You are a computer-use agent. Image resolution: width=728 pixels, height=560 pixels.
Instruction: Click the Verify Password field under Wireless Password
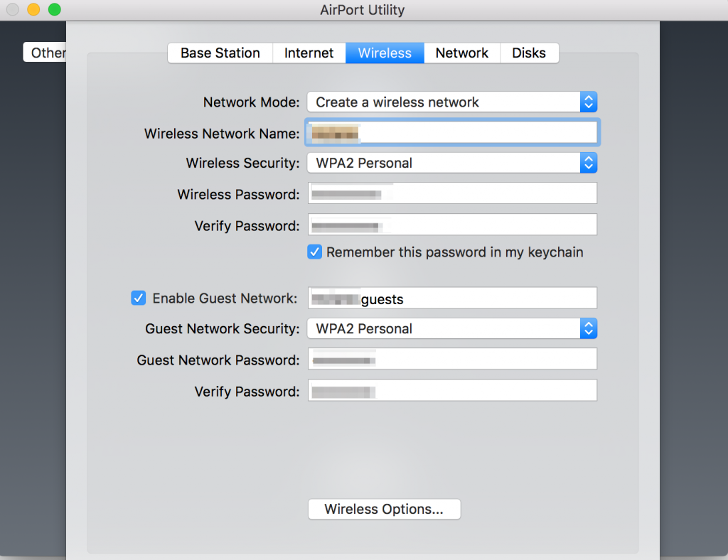452,225
